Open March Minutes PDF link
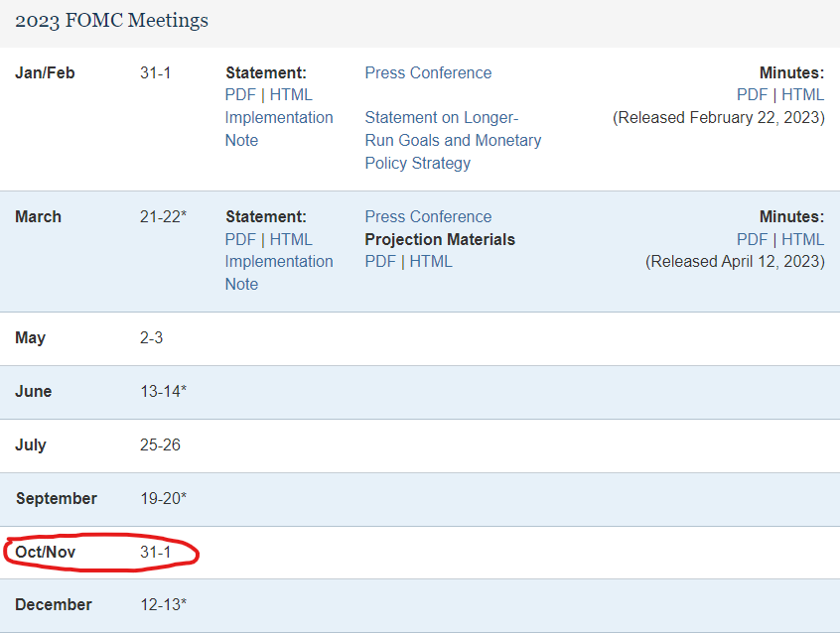840x633 pixels. click(753, 239)
